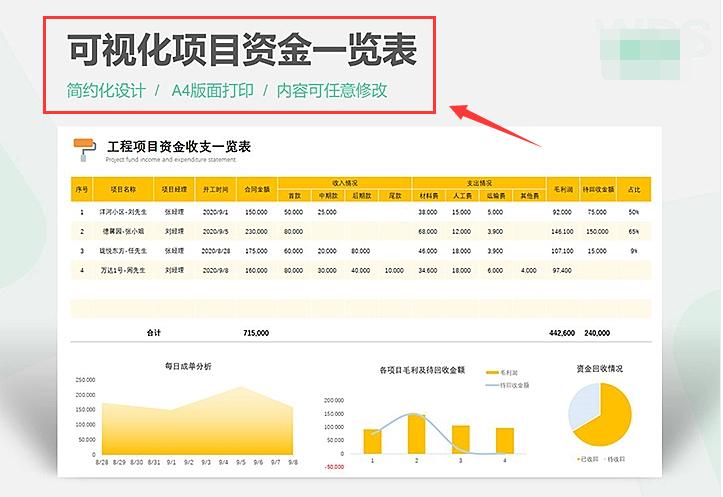Select the 项目名称 column header
The height and width of the screenshot is (497, 723).
[x=123, y=189]
